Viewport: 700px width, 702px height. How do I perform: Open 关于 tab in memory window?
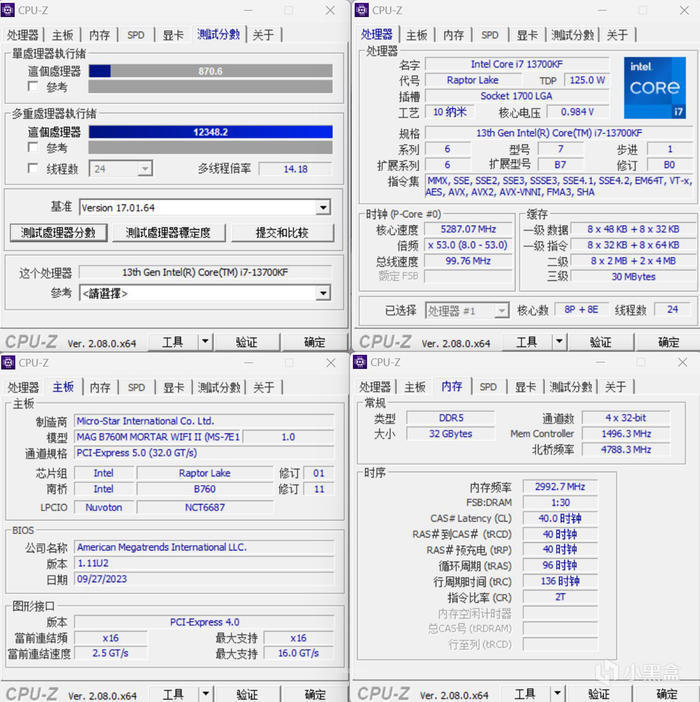[x=615, y=386]
